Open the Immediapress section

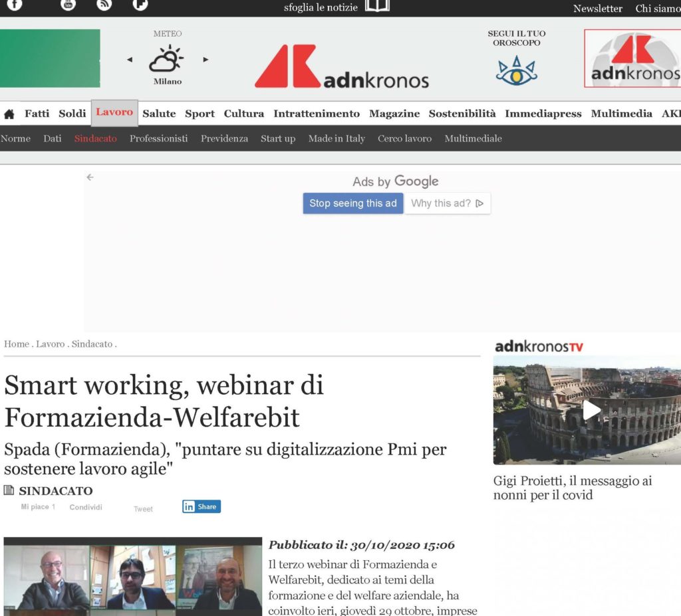(x=543, y=114)
